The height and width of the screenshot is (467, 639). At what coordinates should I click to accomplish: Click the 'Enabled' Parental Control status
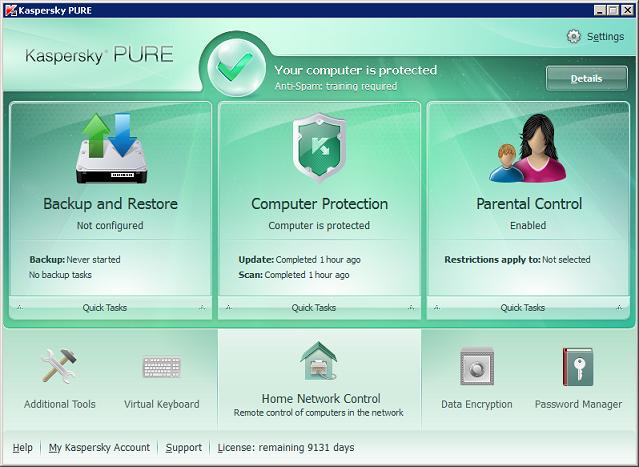[528, 225]
